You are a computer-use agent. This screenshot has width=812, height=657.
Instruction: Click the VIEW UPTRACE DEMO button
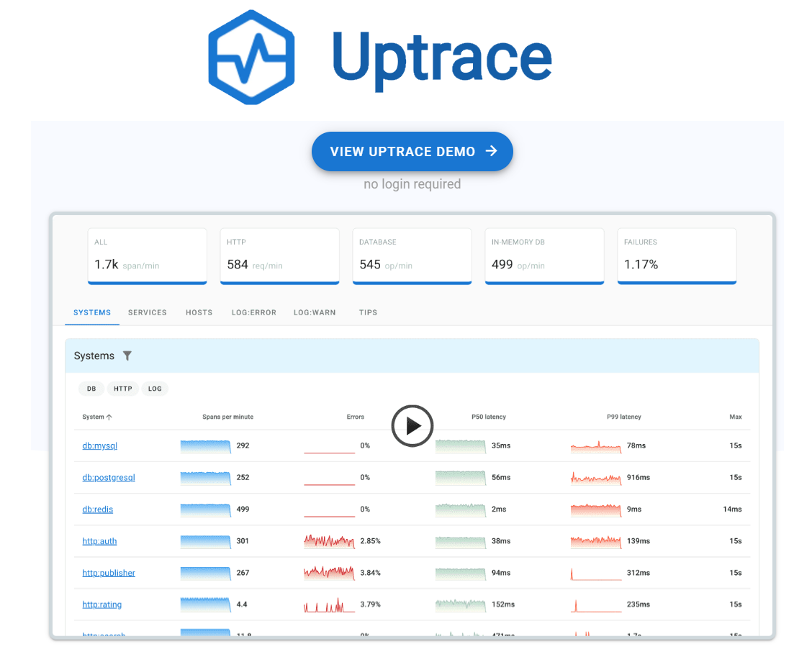[412, 151]
